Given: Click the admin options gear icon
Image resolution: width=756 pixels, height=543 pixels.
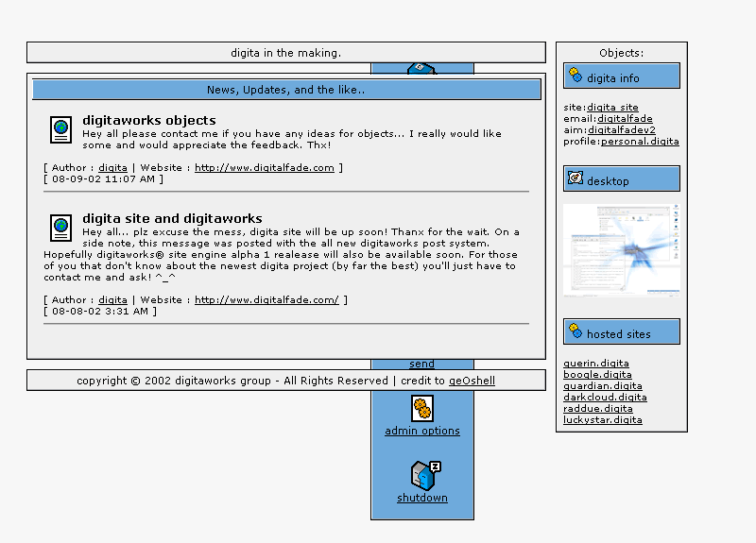Looking at the screenshot, I should pyautogui.click(x=422, y=409).
